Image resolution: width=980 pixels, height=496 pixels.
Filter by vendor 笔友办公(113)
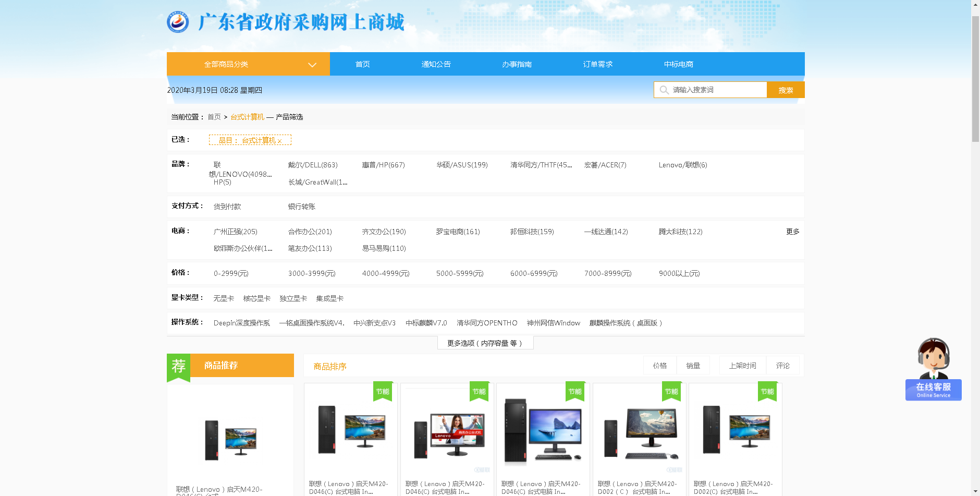coord(310,248)
